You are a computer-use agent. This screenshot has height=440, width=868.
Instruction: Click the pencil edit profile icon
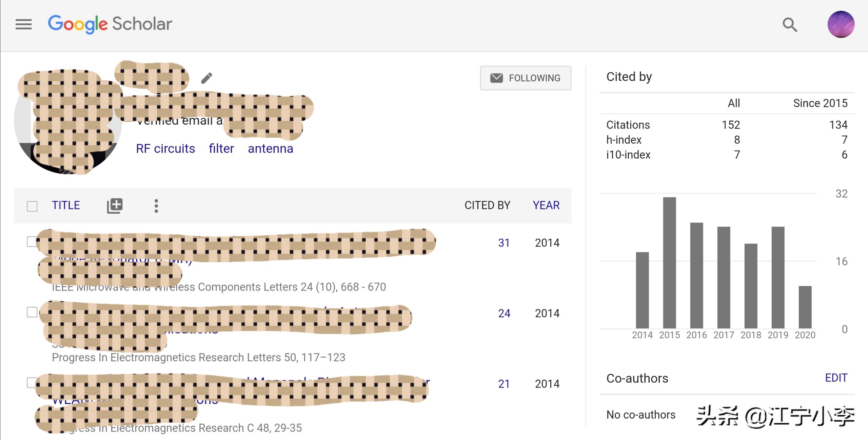click(206, 78)
